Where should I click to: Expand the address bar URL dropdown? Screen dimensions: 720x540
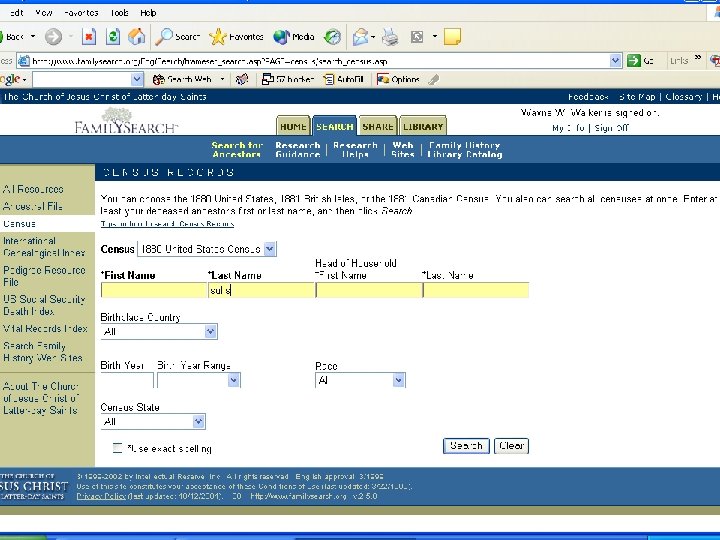point(615,61)
